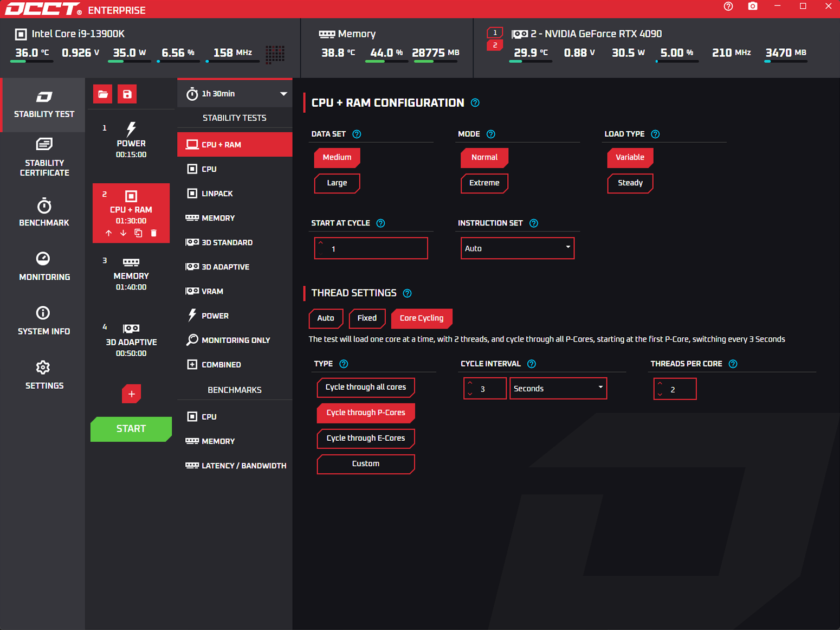Image resolution: width=840 pixels, height=630 pixels.
Task: Add a new test with plus button
Action: (x=131, y=394)
